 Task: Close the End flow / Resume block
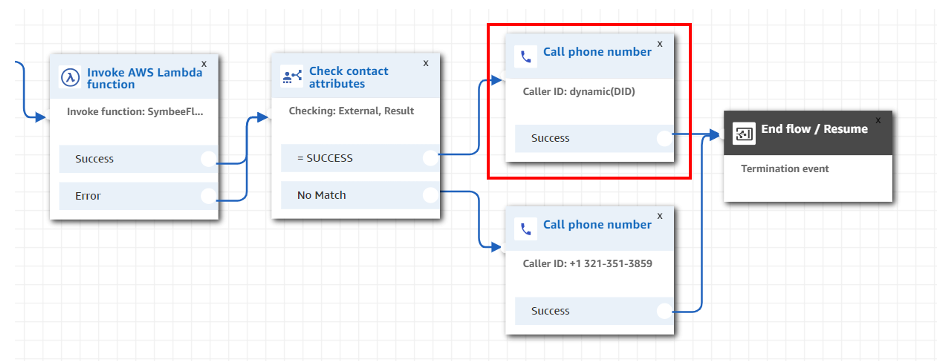point(878,120)
